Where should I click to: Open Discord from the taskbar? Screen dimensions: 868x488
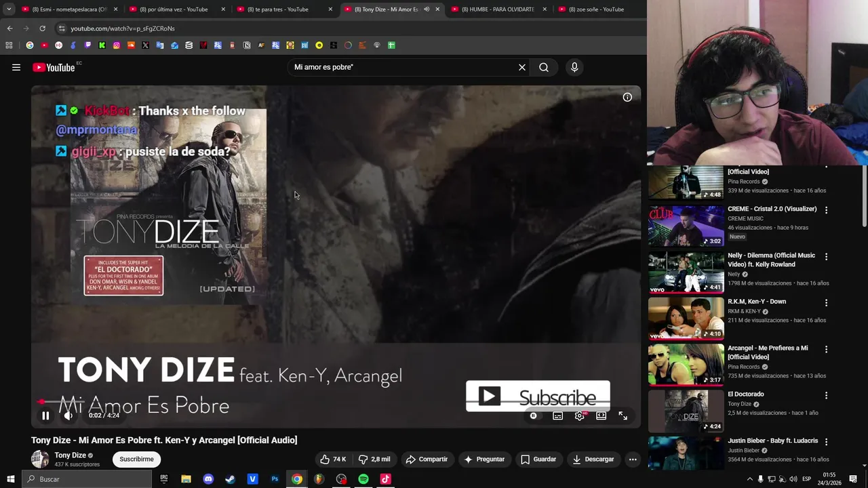pyautogui.click(x=208, y=479)
